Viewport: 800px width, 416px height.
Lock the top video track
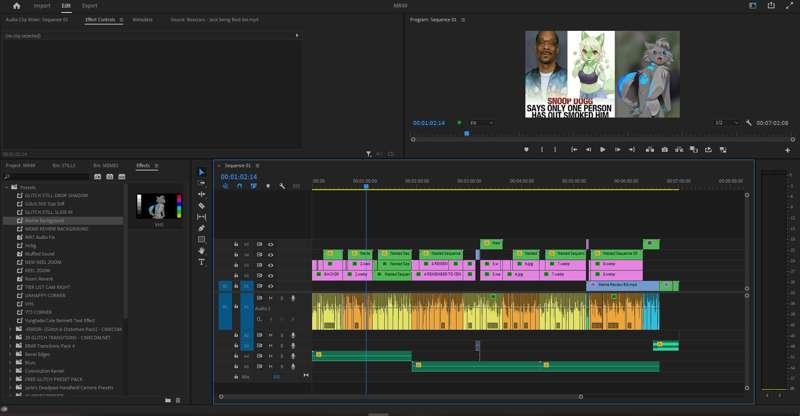236,244
